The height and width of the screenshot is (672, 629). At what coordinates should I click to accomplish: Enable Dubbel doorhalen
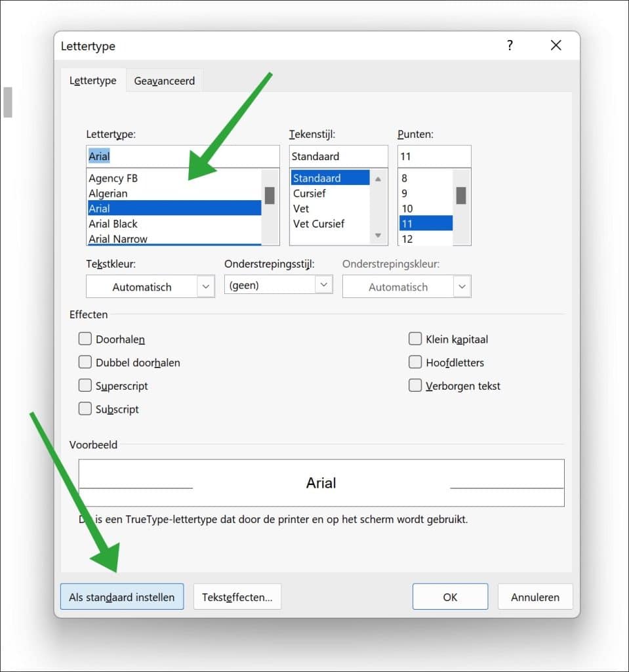point(85,362)
